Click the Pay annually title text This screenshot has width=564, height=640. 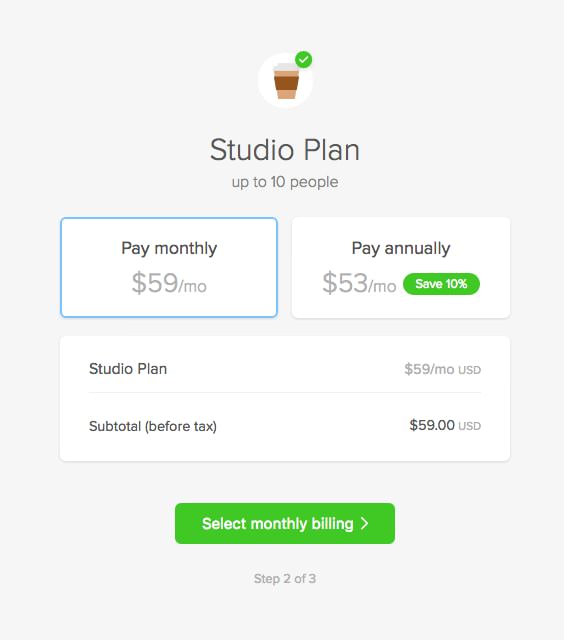(x=401, y=248)
